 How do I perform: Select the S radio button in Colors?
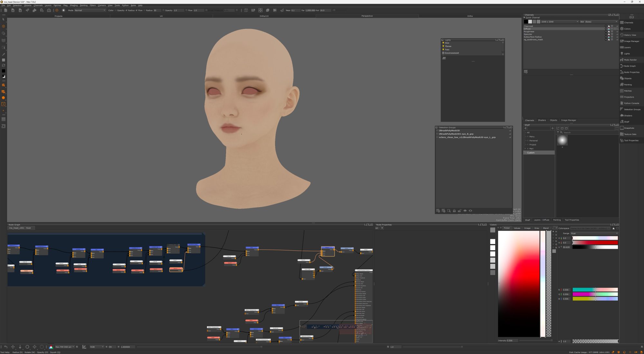coord(554,235)
